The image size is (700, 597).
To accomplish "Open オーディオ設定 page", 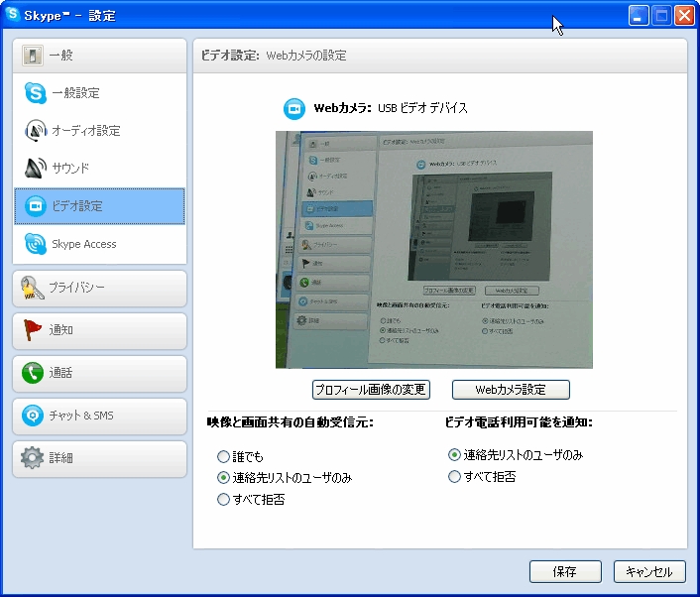I will pyautogui.click(x=99, y=130).
